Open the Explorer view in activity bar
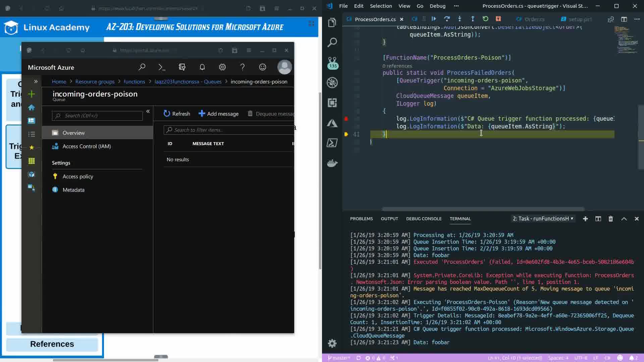This screenshot has height=362, width=644. [x=332, y=22]
